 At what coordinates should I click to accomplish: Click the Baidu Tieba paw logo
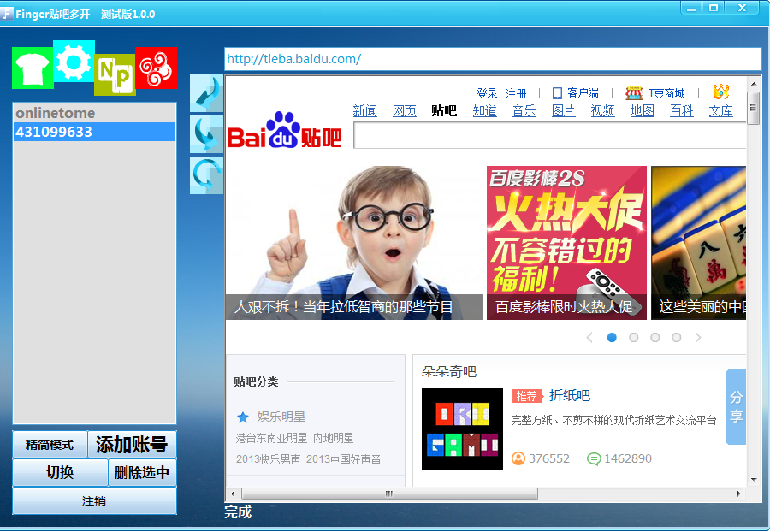(x=284, y=131)
